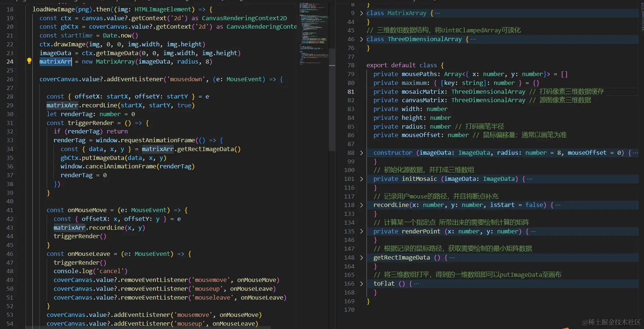Image resolution: width=644 pixels, height=329 pixels.
Task: Click export default class on line 78
Action: click(402, 65)
